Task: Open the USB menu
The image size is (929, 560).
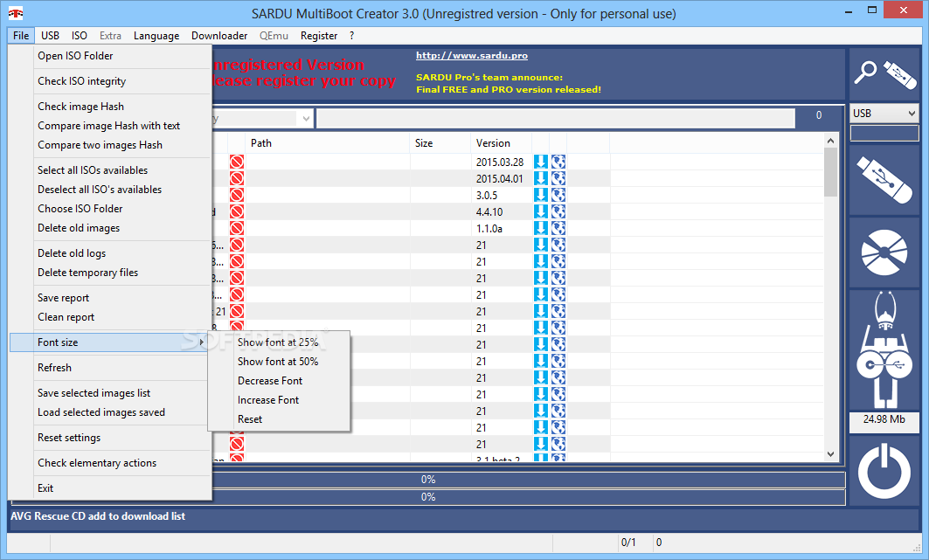Action: click(50, 36)
